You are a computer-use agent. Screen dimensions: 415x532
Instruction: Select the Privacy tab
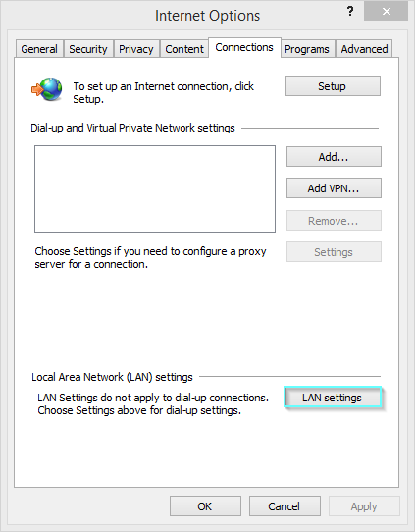(x=136, y=49)
